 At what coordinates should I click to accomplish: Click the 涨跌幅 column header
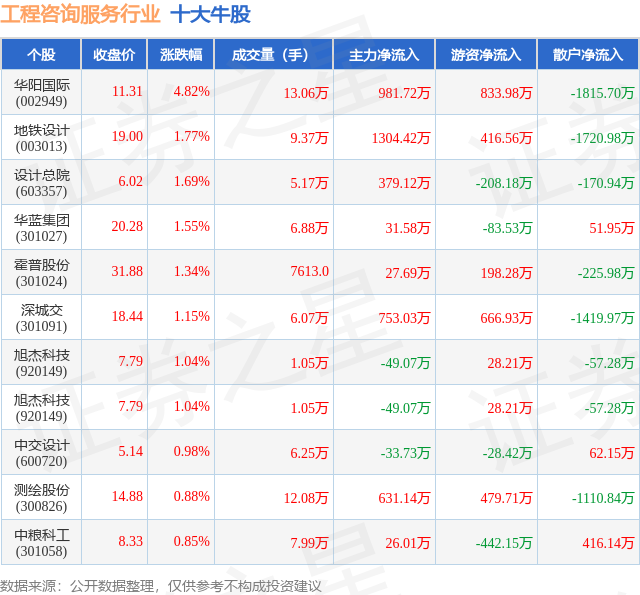coord(181,54)
